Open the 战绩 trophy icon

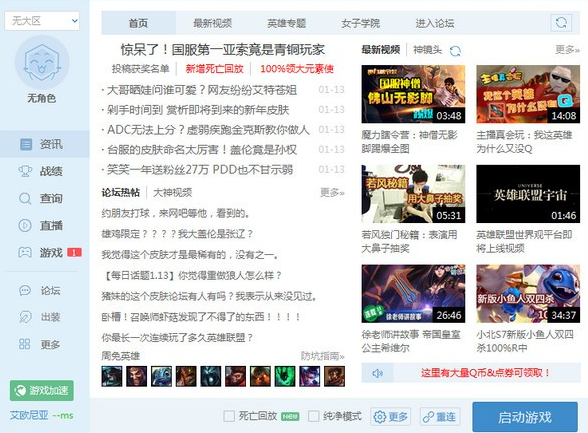pyautogui.click(x=25, y=171)
